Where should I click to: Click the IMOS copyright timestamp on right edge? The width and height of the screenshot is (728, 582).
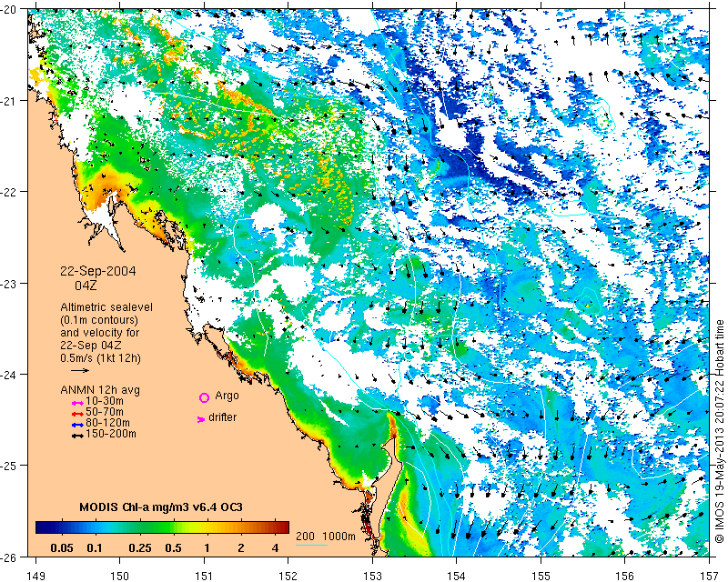[x=720, y=429]
